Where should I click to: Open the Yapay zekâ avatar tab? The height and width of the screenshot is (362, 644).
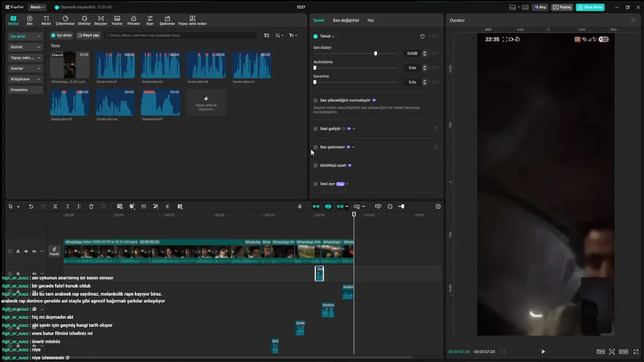pyautogui.click(x=192, y=20)
